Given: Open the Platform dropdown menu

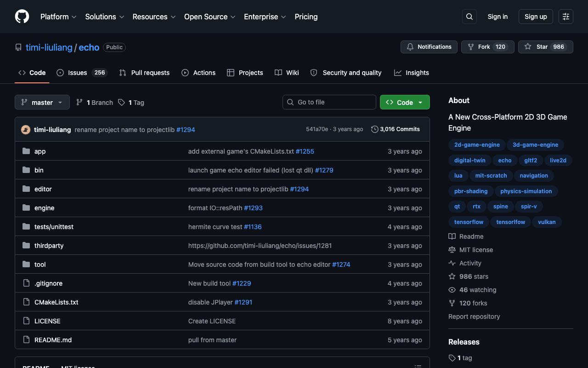Looking at the screenshot, I should click(58, 17).
